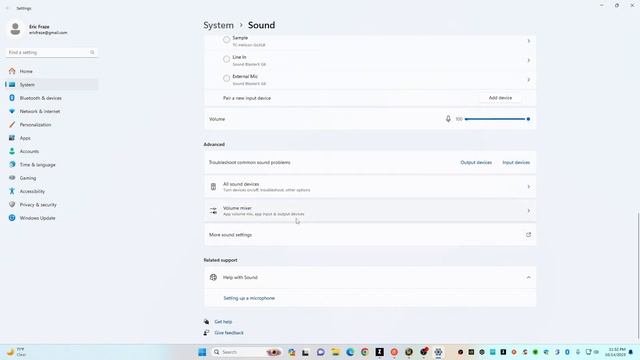This screenshot has height=360, width=640.
Task: Click Get help link
Action: [x=223, y=322]
